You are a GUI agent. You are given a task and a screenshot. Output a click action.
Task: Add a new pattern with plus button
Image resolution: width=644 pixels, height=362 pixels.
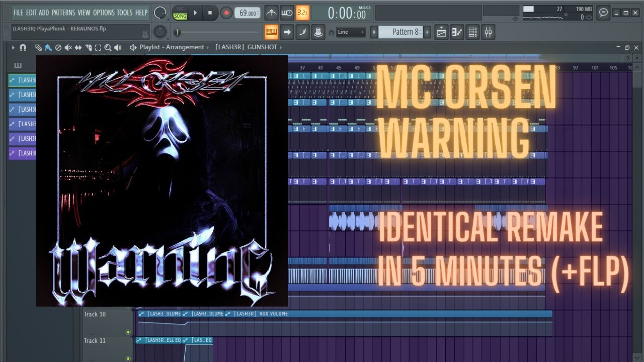coord(427,32)
